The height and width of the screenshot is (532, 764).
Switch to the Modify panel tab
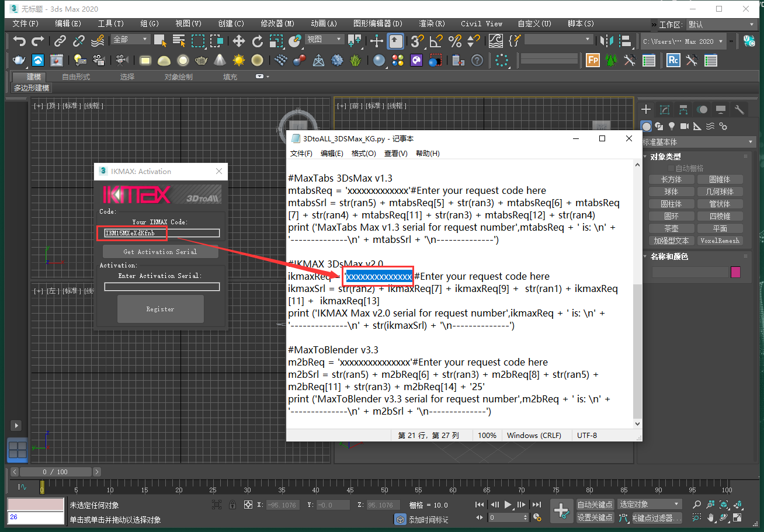tap(665, 109)
